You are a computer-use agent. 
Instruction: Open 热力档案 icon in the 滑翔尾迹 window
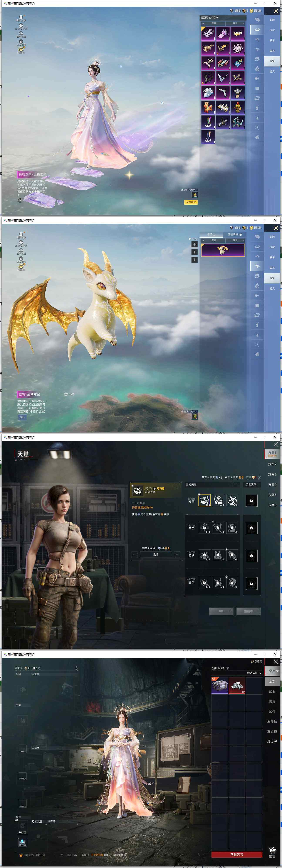coord(21,41)
